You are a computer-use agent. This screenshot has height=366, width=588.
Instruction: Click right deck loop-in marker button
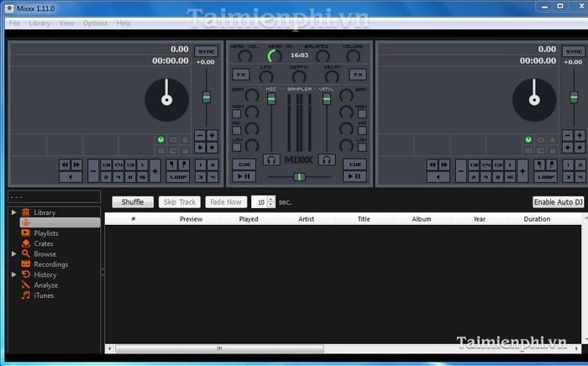(x=539, y=165)
